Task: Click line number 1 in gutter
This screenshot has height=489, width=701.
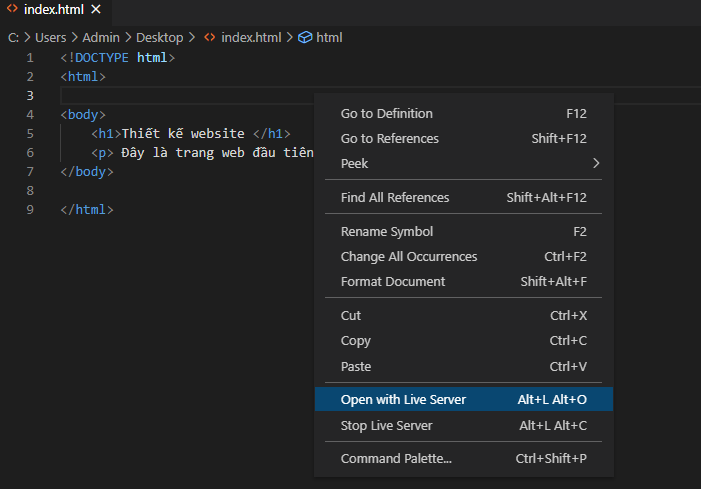Action: point(30,58)
